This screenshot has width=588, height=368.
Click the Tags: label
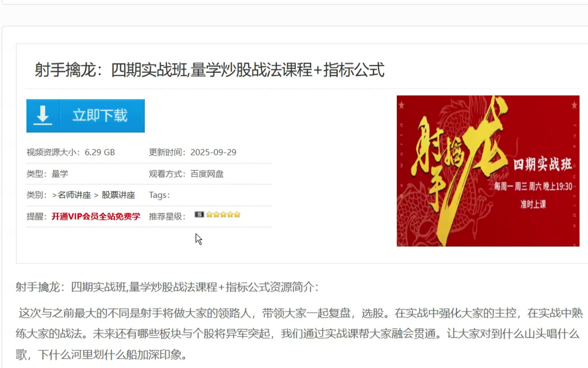159,195
